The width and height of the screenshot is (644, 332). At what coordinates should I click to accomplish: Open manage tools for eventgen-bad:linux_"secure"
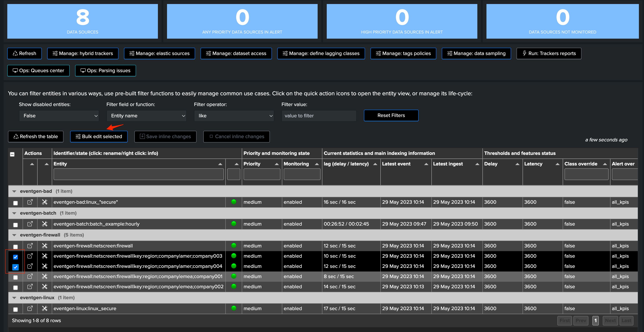pyautogui.click(x=44, y=202)
